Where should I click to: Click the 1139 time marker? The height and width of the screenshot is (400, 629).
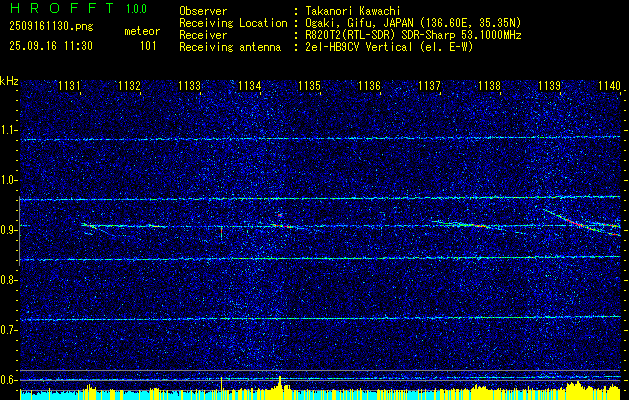pos(549,86)
